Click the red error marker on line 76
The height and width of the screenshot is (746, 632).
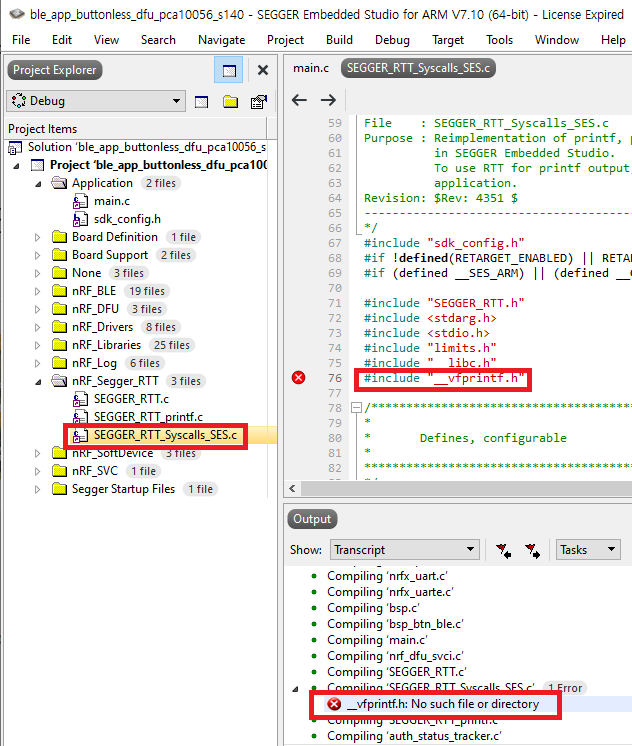click(x=298, y=378)
